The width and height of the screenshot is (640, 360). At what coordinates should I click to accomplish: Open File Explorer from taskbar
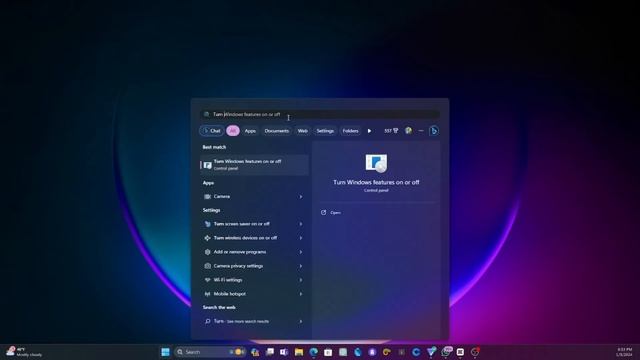click(x=299, y=352)
